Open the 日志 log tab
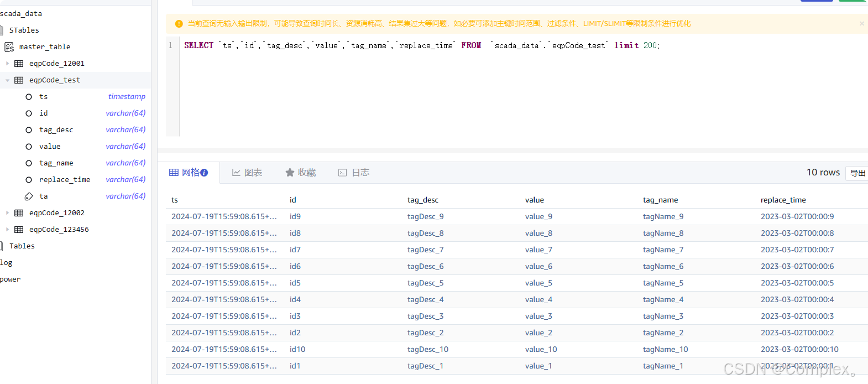The width and height of the screenshot is (868, 384). [354, 173]
